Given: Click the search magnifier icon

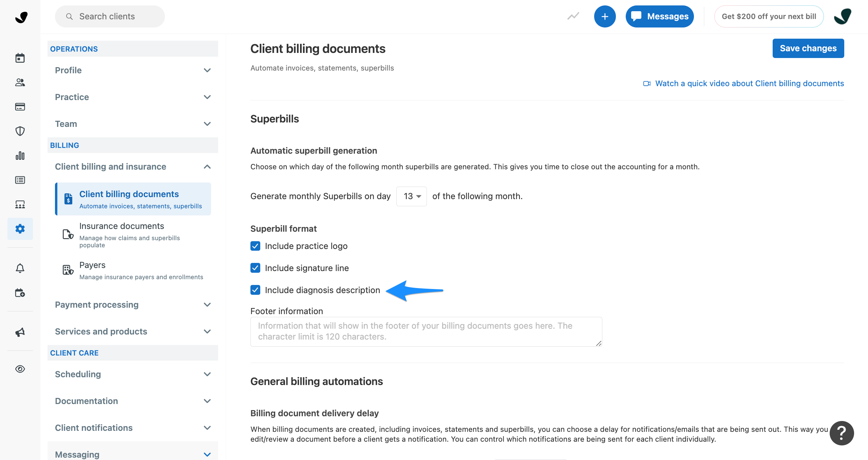Looking at the screenshot, I should (x=69, y=16).
